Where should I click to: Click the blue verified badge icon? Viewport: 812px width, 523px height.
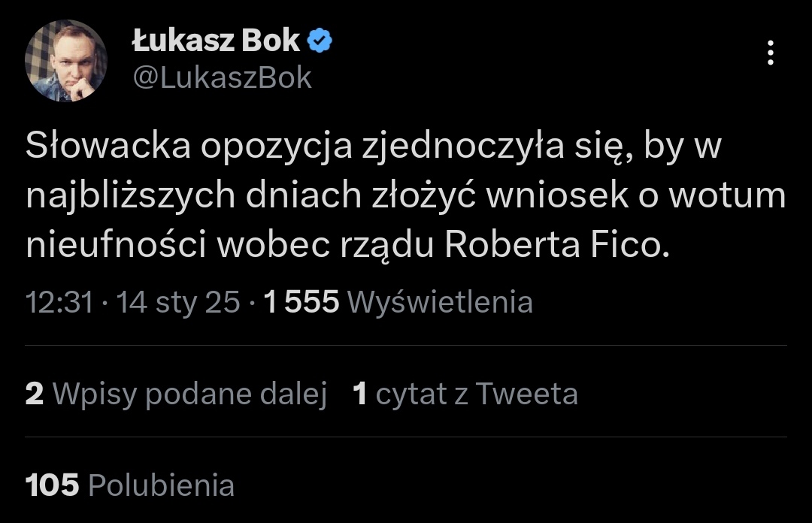click(x=321, y=41)
